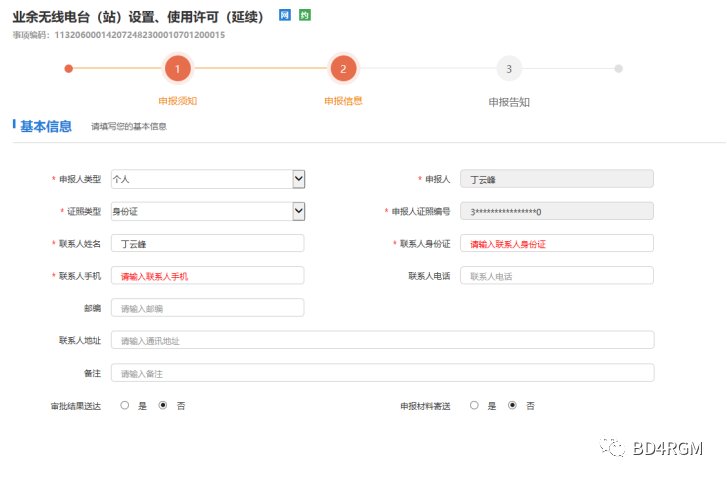The height and width of the screenshot is (478, 727).
Task: Select 是 for 申报材料寄送
Action: pos(474,405)
